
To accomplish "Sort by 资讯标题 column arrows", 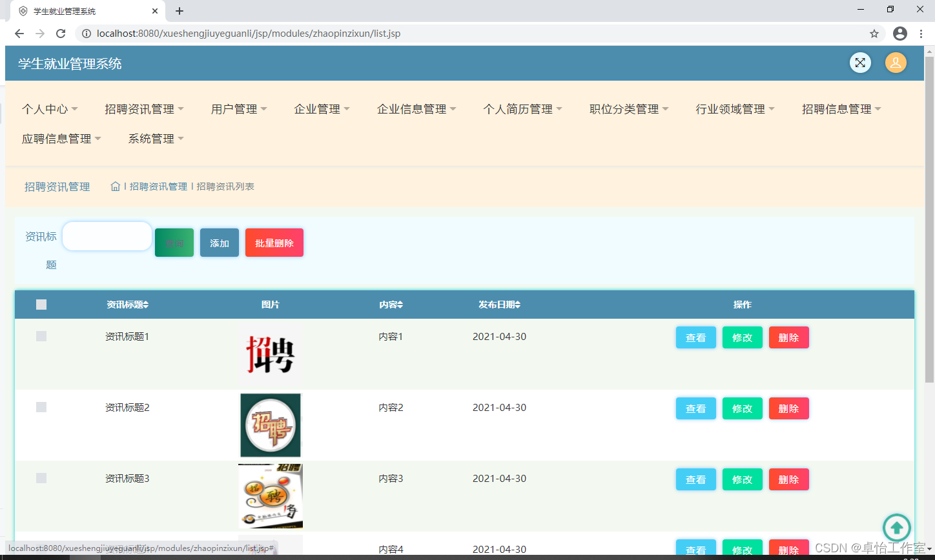I will click(x=146, y=305).
